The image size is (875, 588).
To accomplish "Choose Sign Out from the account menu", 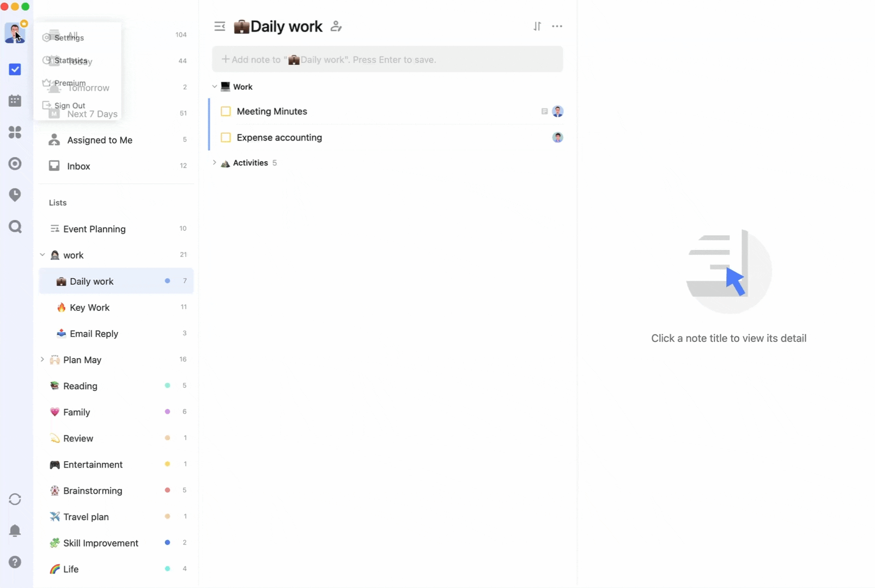I will (70, 105).
